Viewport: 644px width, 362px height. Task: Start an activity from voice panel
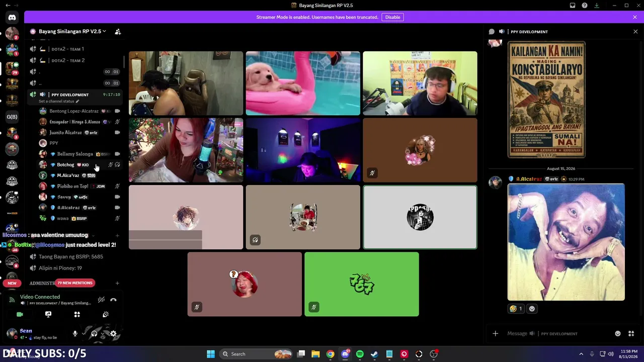click(77, 314)
